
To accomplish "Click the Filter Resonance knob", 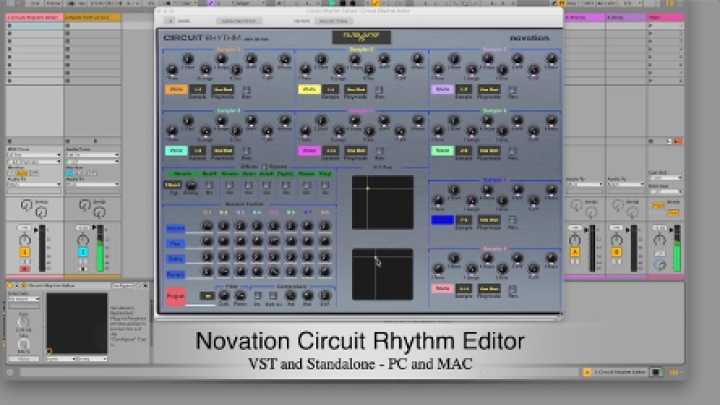I will point(240,295).
